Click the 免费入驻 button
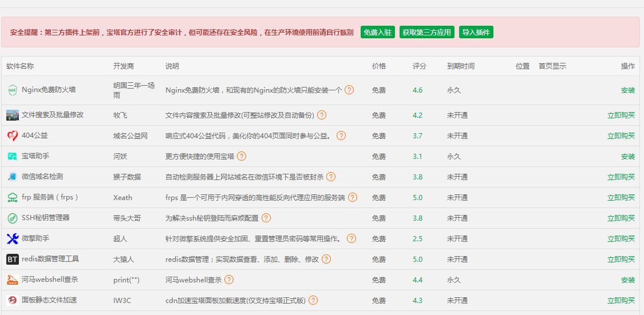Screen dimensions: 644x315 tap(378, 33)
